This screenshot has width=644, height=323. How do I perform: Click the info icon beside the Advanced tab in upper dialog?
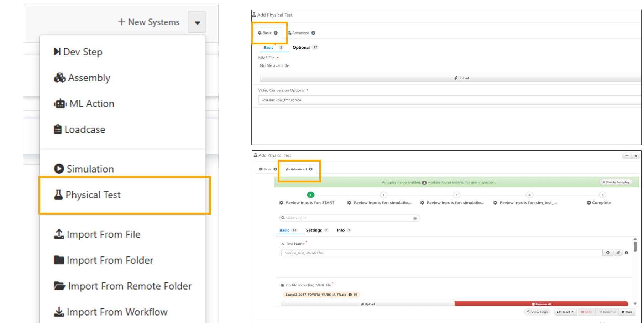[313, 33]
